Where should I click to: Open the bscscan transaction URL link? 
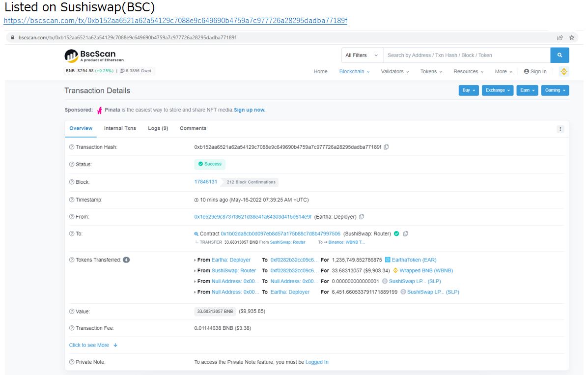click(175, 21)
